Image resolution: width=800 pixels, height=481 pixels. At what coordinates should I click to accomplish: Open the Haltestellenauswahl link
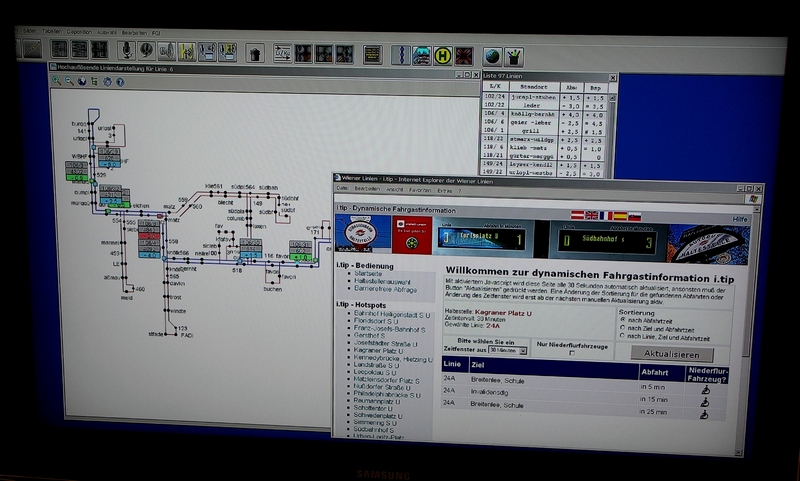[382, 281]
